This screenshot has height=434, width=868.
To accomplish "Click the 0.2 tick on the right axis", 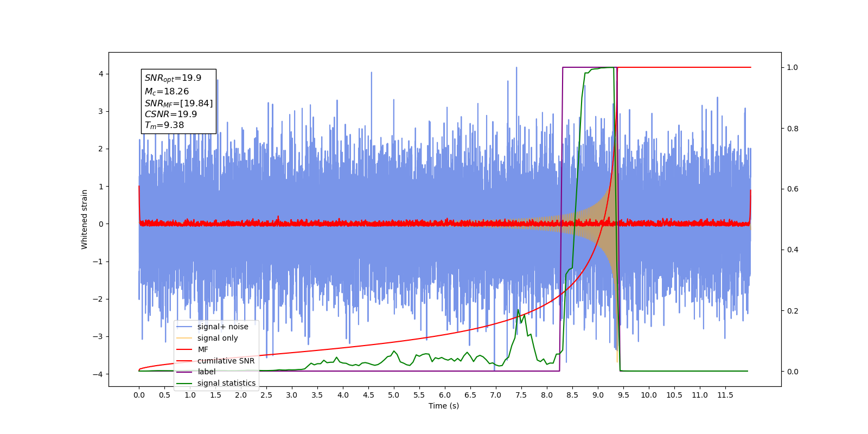I will tap(793, 311).
